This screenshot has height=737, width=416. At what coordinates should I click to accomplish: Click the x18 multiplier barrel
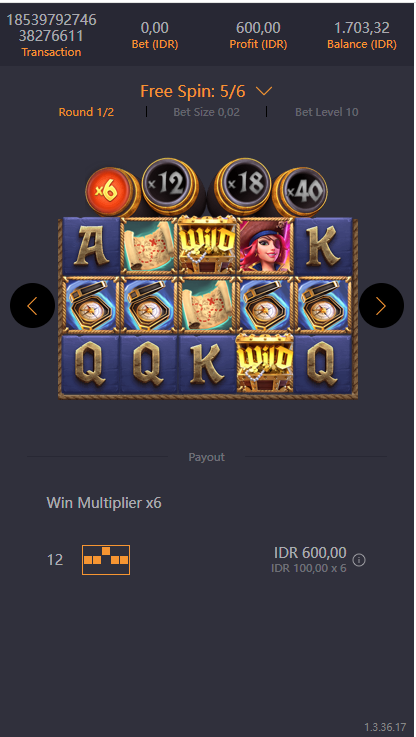243,185
